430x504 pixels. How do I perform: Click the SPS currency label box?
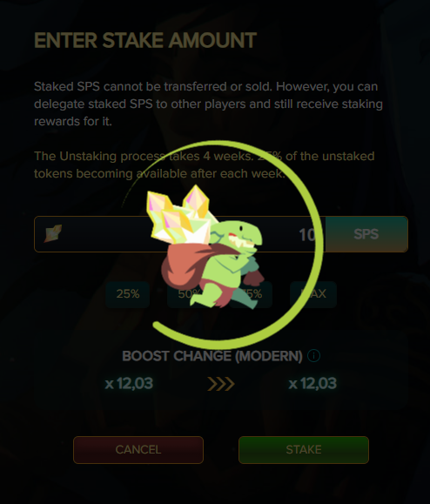[x=366, y=234]
